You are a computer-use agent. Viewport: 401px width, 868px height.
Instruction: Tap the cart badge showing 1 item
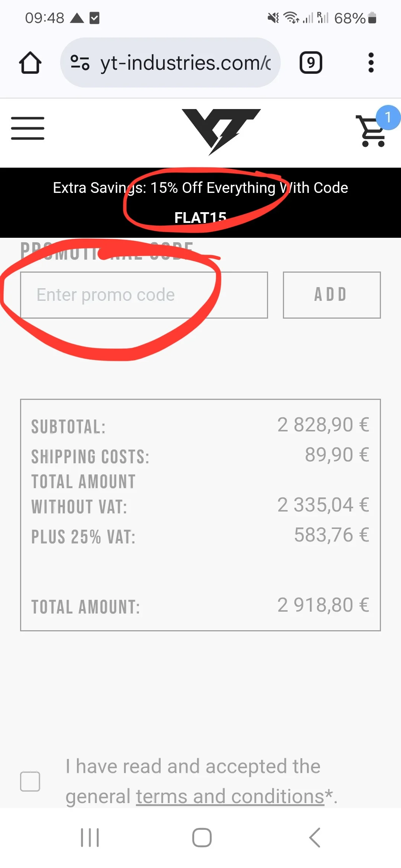pyautogui.click(x=388, y=118)
